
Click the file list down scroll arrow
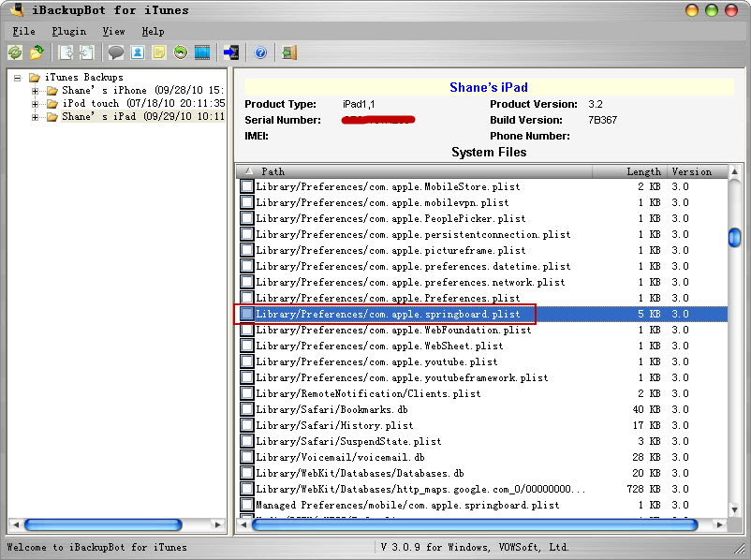tap(734, 509)
